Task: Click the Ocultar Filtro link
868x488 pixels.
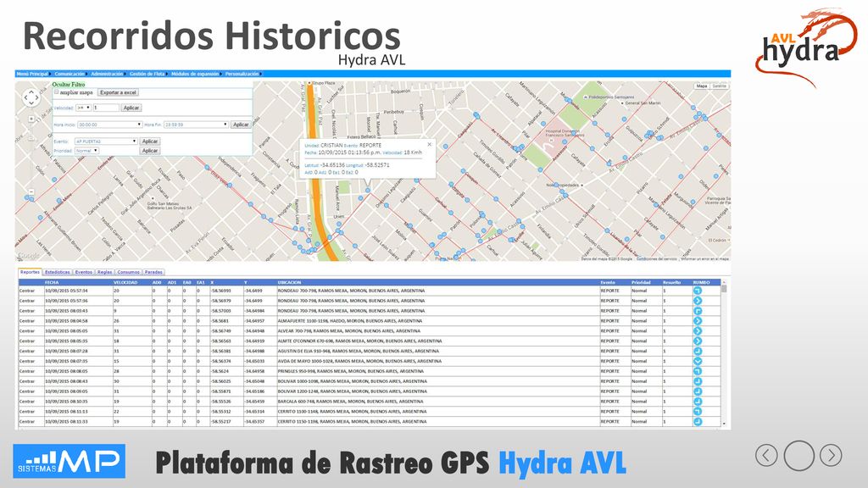Action: 69,85
